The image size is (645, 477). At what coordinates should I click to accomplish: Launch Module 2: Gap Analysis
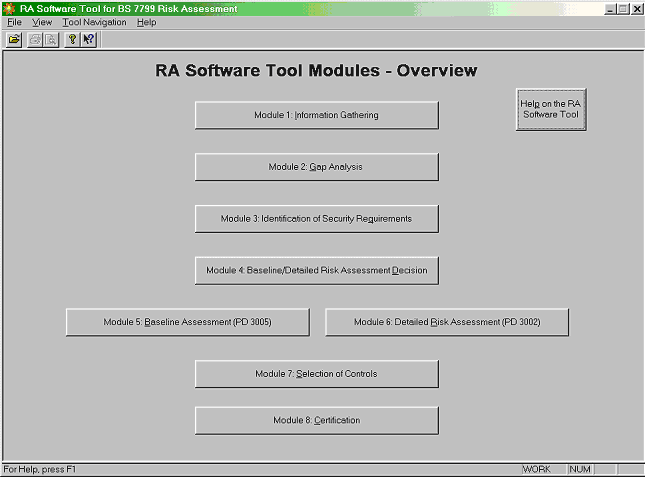317,167
